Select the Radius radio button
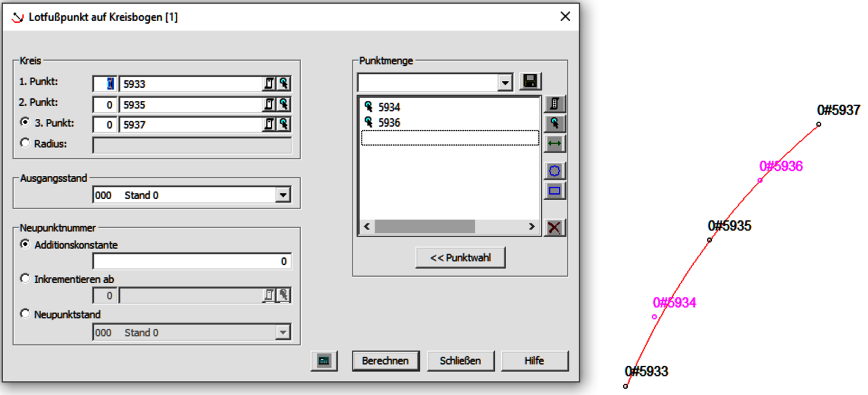The height and width of the screenshot is (395, 868). 25,143
